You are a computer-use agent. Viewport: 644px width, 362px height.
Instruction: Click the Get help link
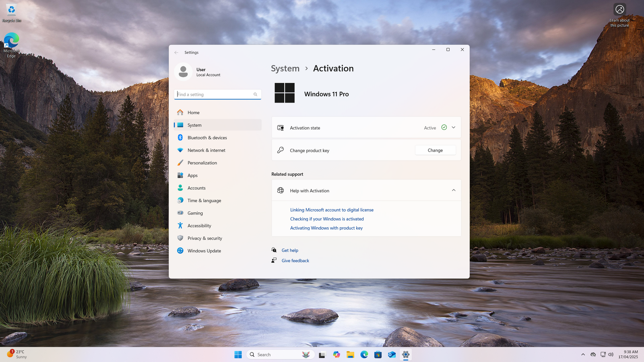pos(290,250)
